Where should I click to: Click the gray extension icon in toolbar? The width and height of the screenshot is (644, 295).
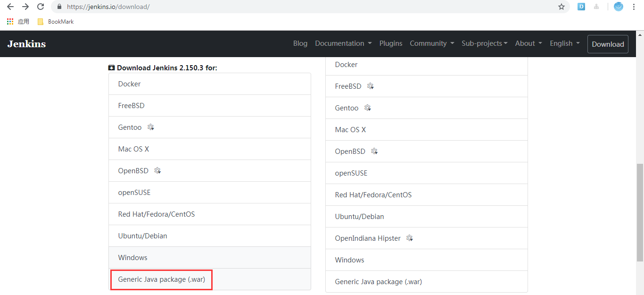click(x=596, y=7)
